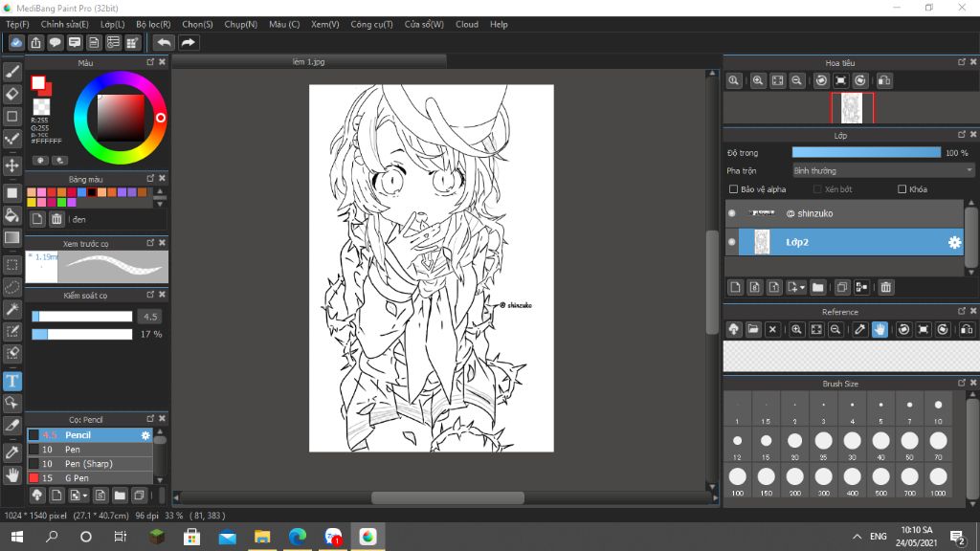Click the Redo arrow
980x551 pixels.
188,42
